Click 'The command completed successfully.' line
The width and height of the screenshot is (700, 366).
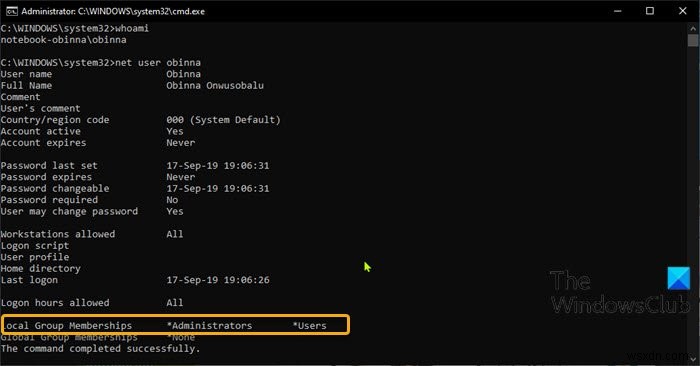[100, 349]
